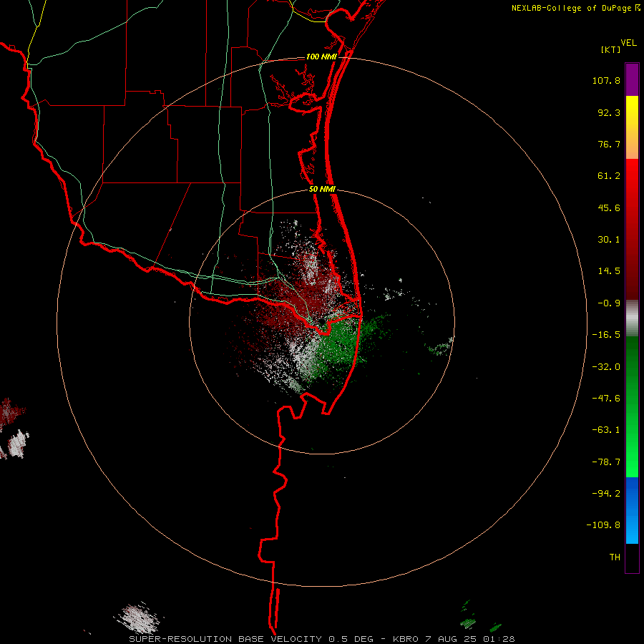Click the -16.5 legend value
The height and width of the screenshot is (644, 644).
[606, 335]
